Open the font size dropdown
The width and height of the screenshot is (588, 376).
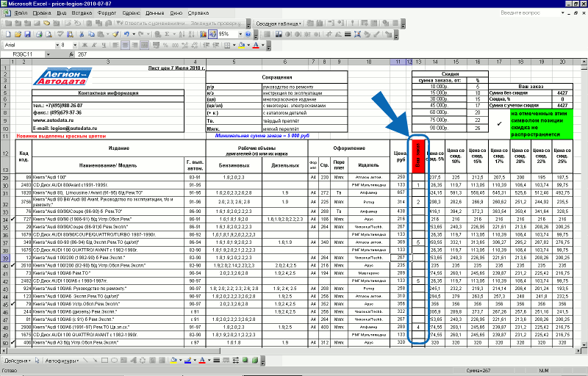pos(75,45)
